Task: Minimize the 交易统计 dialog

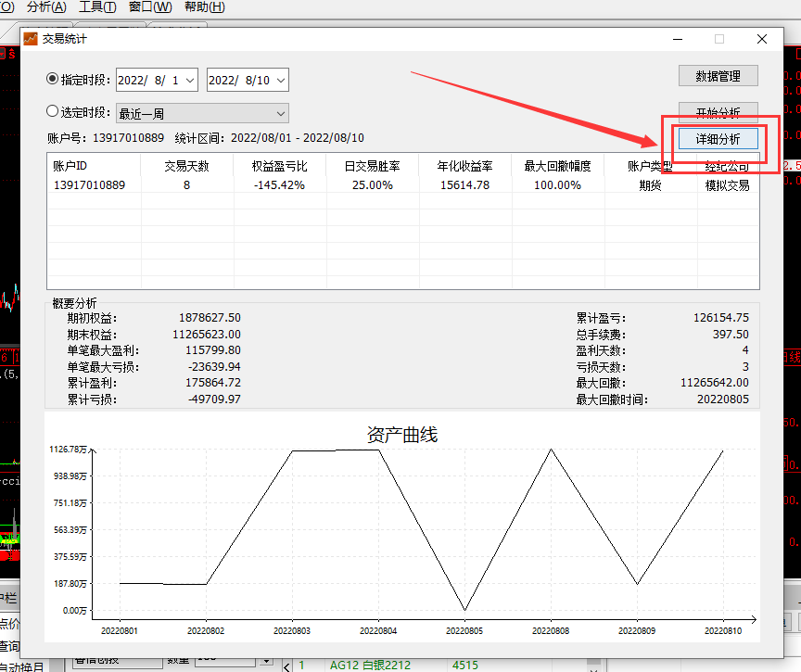Action: [x=678, y=39]
